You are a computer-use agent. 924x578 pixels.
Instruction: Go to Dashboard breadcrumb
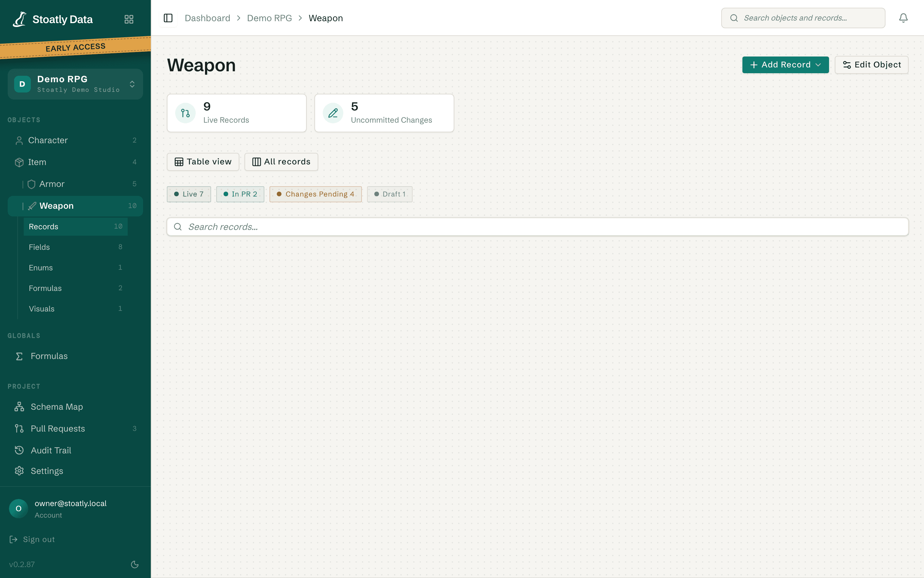point(207,18)
